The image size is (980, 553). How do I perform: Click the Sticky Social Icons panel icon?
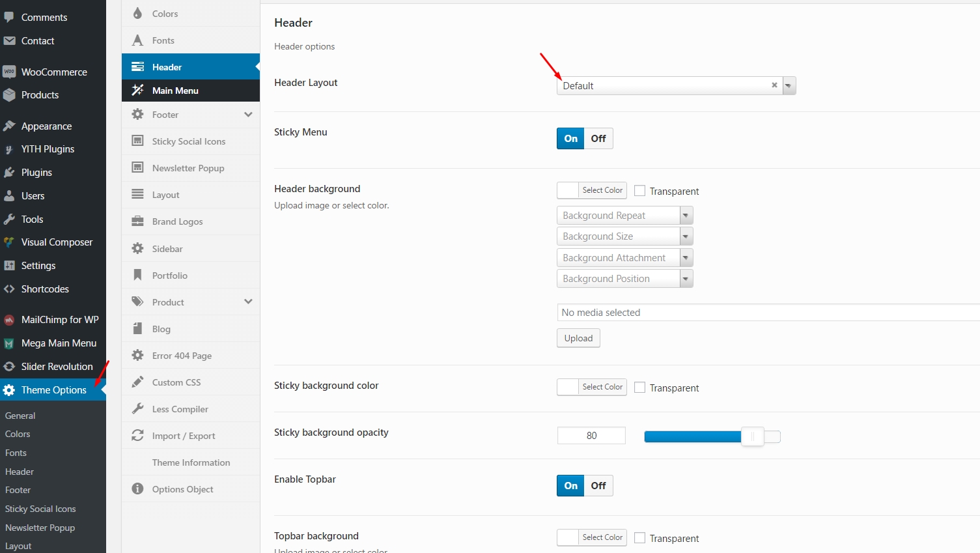(x=137, y=141)
